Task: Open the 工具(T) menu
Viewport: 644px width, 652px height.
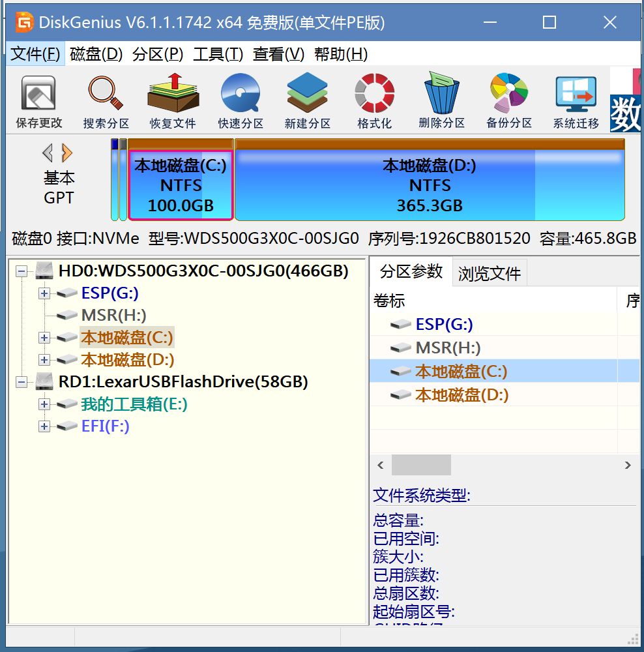Action: click(x=218, y=54)
